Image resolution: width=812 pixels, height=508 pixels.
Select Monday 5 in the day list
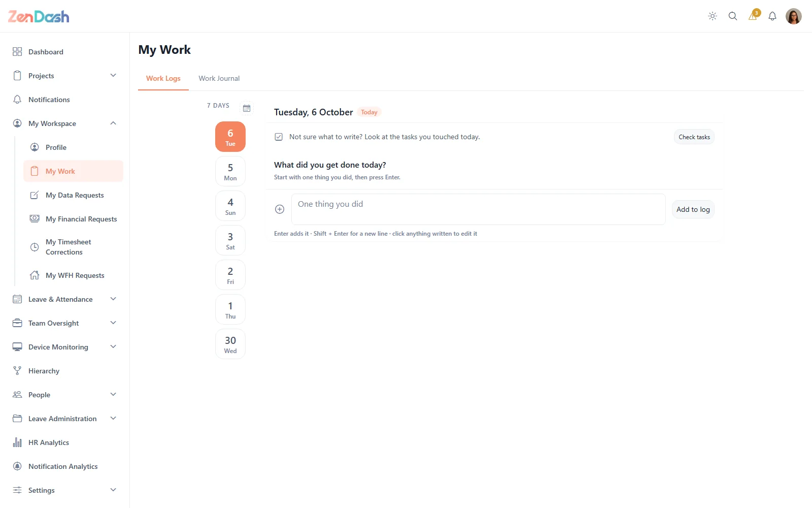coord(230,172)
